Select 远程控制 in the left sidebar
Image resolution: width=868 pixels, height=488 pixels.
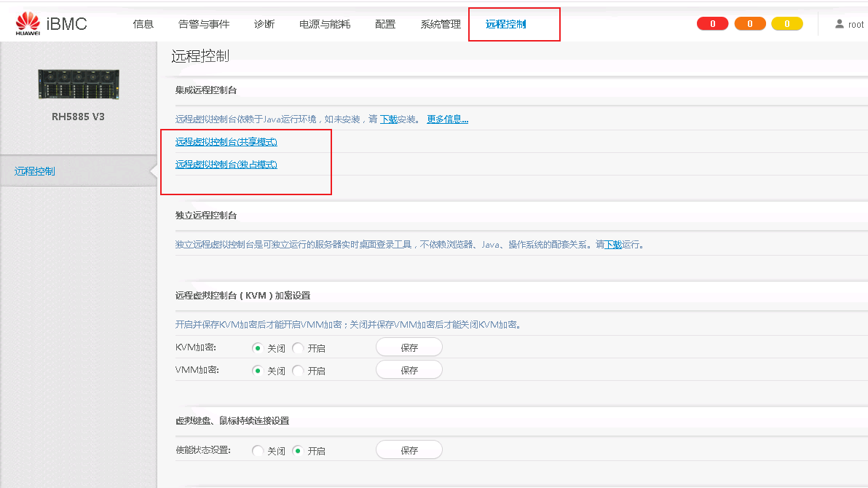tap(34, 170)
